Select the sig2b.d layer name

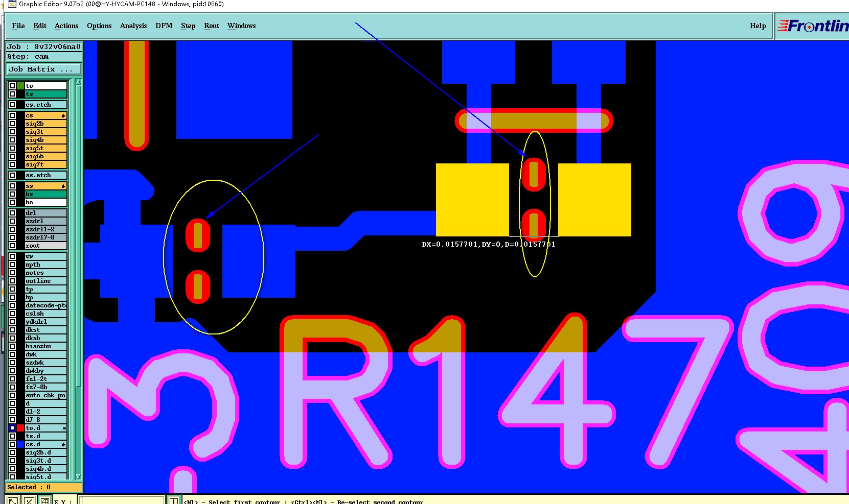[x=46, y=452]
